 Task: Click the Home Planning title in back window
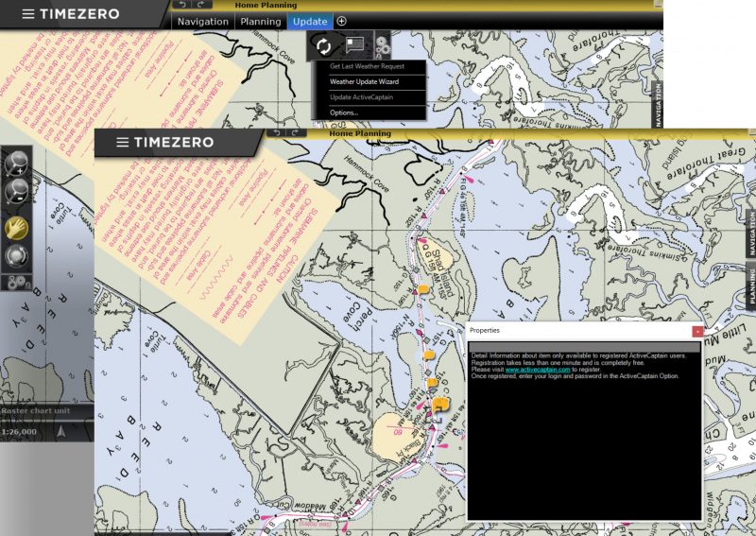click(x=266, y=6)
